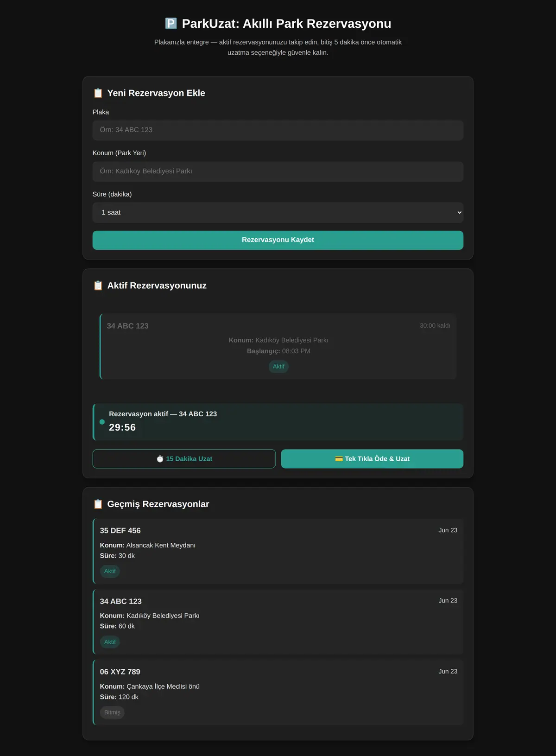Viewport: 556px width, 756px height.
Task: Select the active reservation card 34 ABC 123
Action: click(x=278, y=346)
